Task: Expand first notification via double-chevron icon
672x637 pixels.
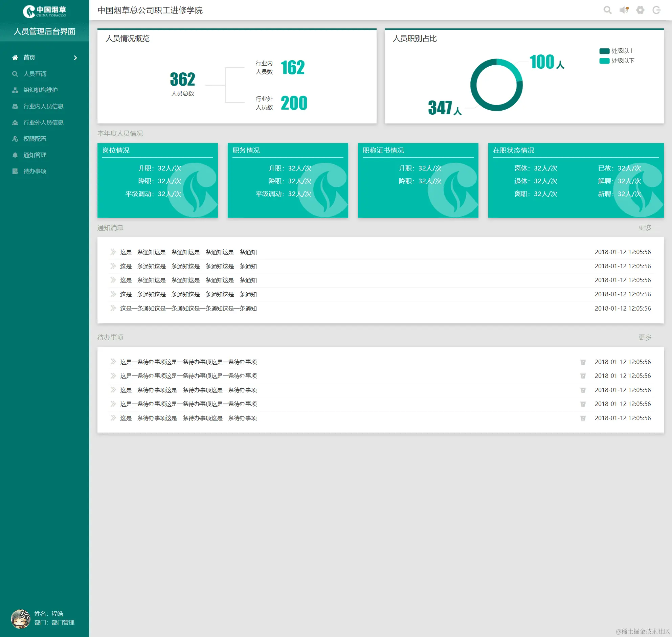Action: click(113, 252)
